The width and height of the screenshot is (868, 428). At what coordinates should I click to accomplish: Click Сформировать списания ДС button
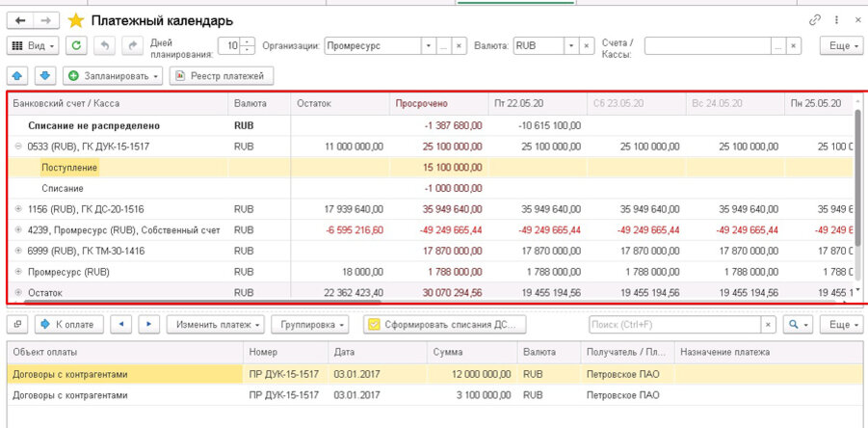pos(444,325)
